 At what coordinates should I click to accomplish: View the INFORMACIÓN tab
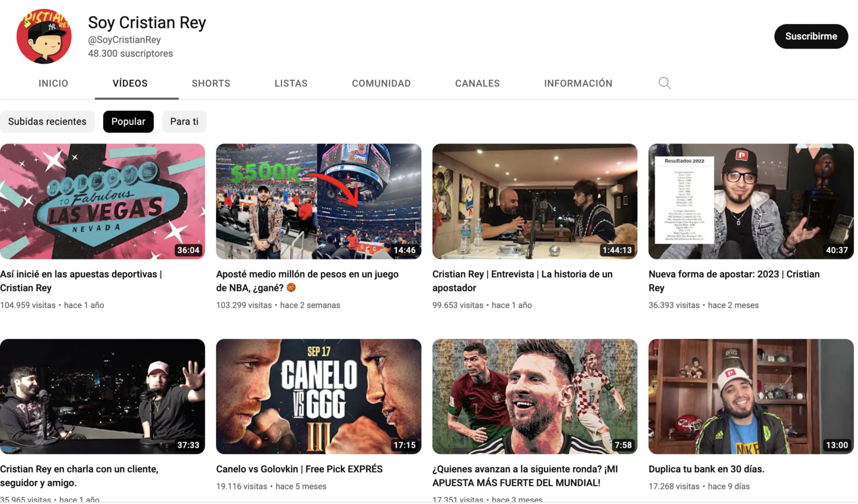578,83
